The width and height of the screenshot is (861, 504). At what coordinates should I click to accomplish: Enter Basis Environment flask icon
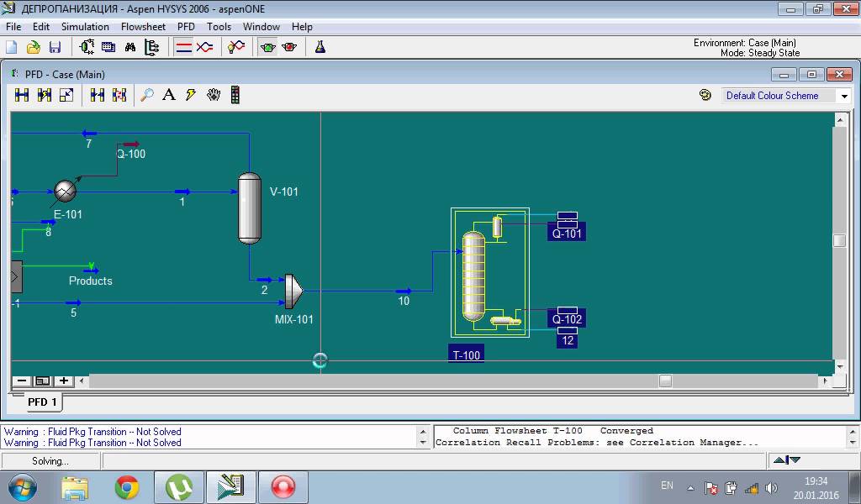coord(320,47)
